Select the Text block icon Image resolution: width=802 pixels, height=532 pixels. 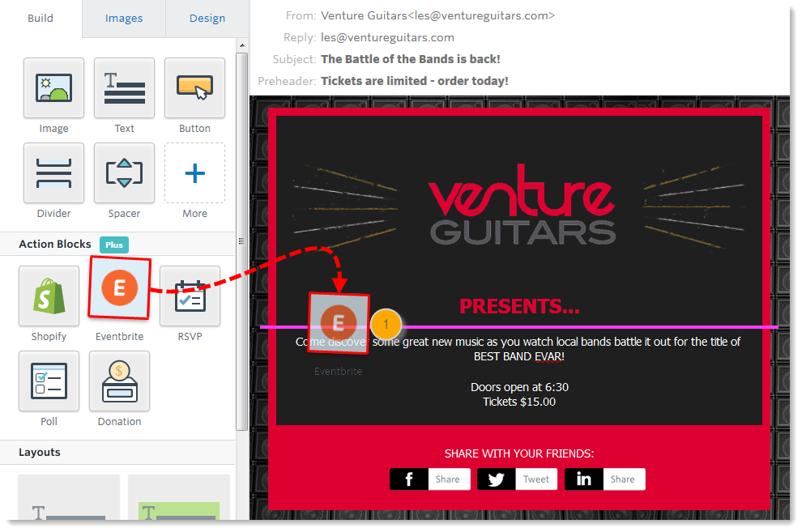click(x=124, y=88)
